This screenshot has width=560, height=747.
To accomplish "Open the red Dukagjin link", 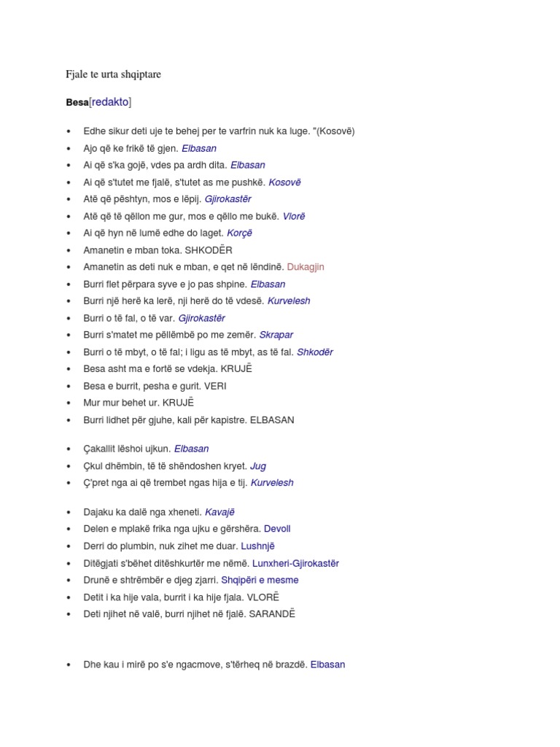I will 306,267.
